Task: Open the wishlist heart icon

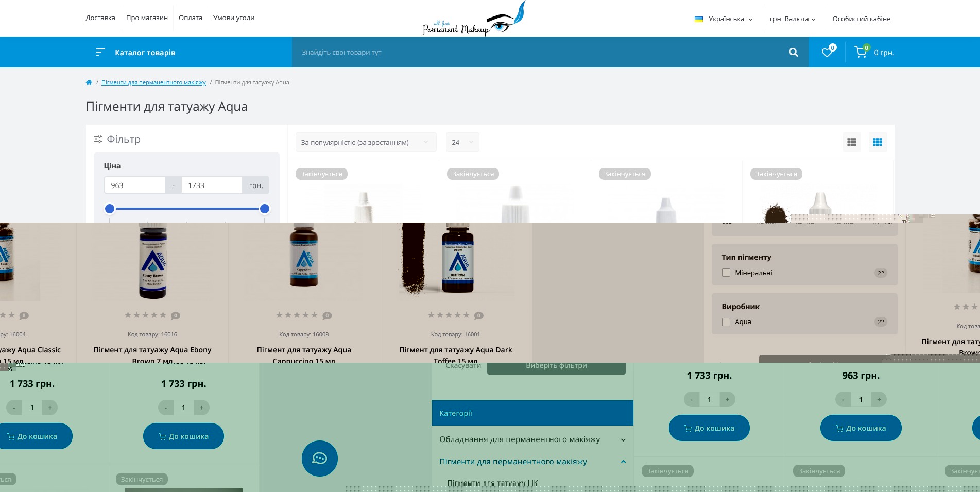Action: click(x=827, y=52)
